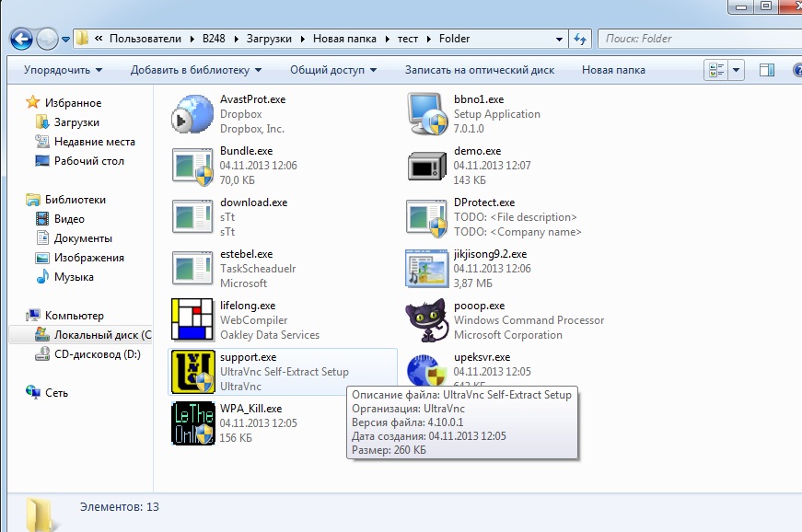Screen dimensions: 802x532
Task: Select the AvastProt.exe Dropbox icon
Action: coord(192,114)
